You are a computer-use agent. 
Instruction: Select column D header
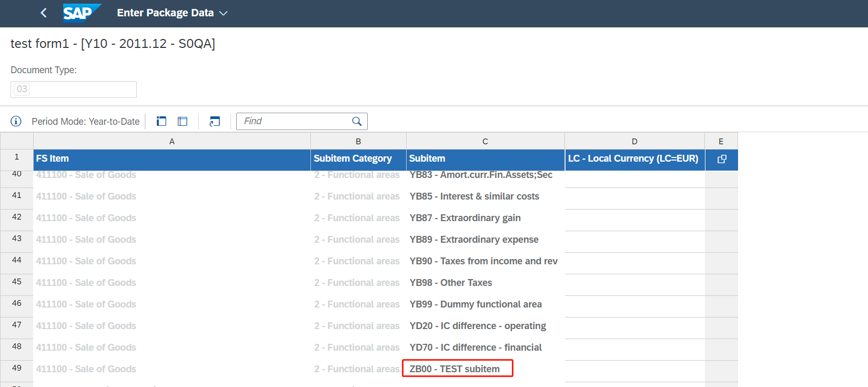tap(634, 141)
